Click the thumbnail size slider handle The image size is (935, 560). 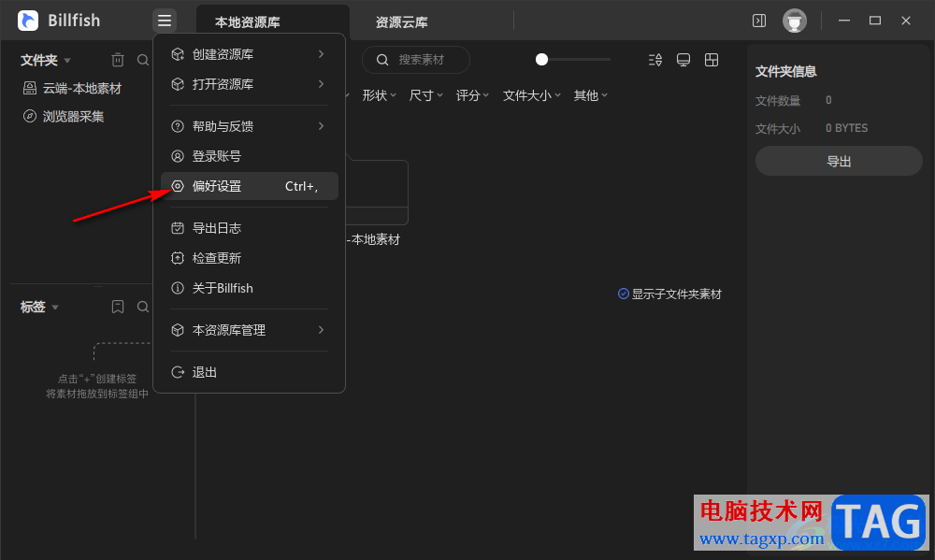point(541,60)
